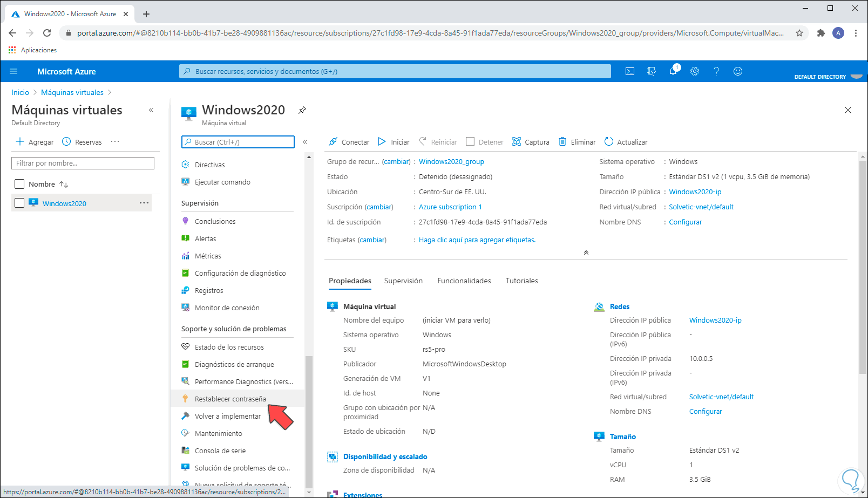Click the Reiniciar toolbar button

438,142
